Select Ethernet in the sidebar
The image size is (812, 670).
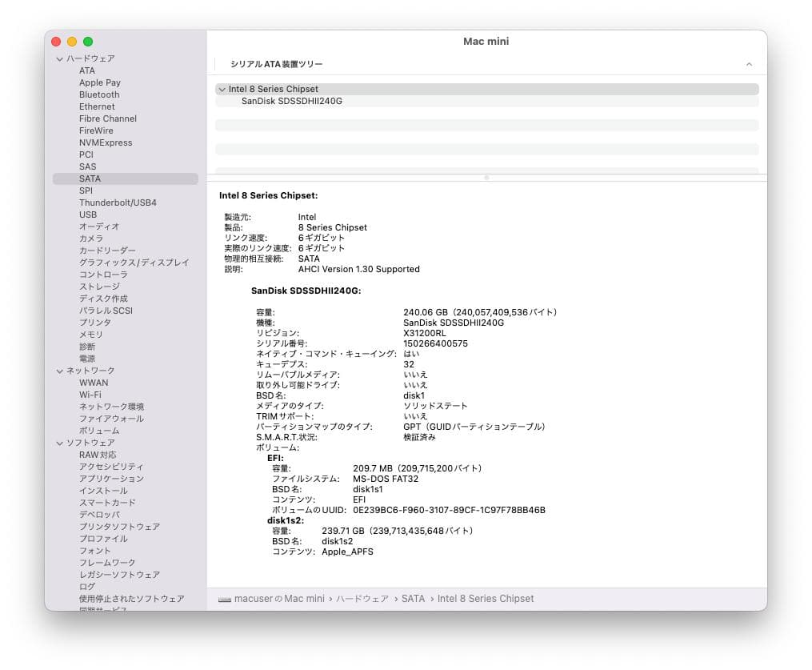click(96, 106)
